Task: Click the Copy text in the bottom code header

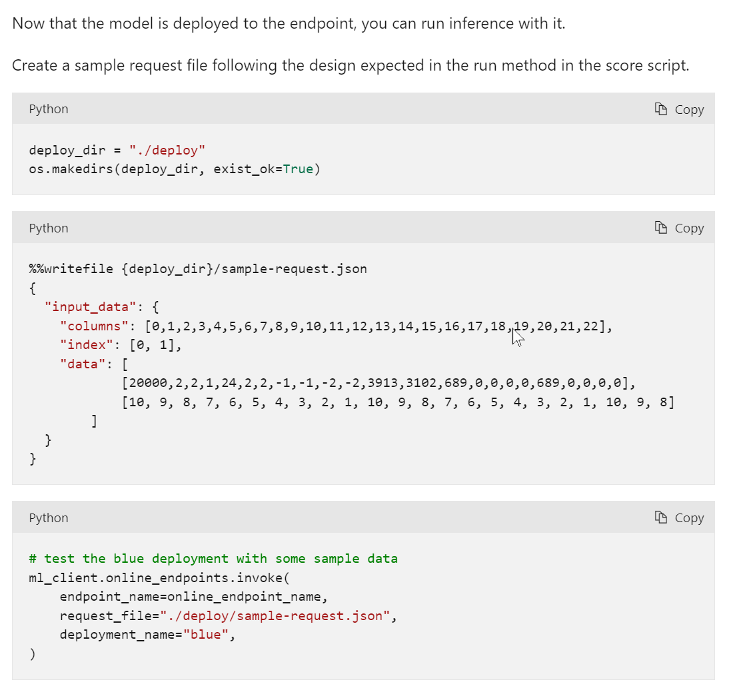Action: 689,518
